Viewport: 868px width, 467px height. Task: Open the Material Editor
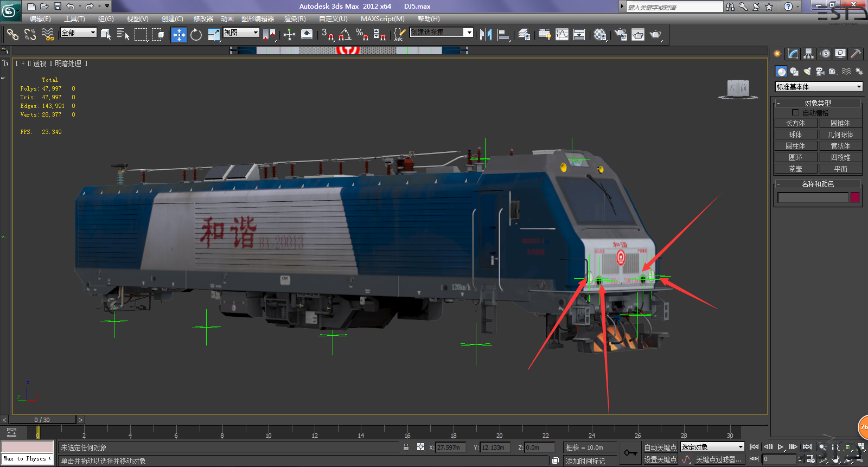click(599, 35)
